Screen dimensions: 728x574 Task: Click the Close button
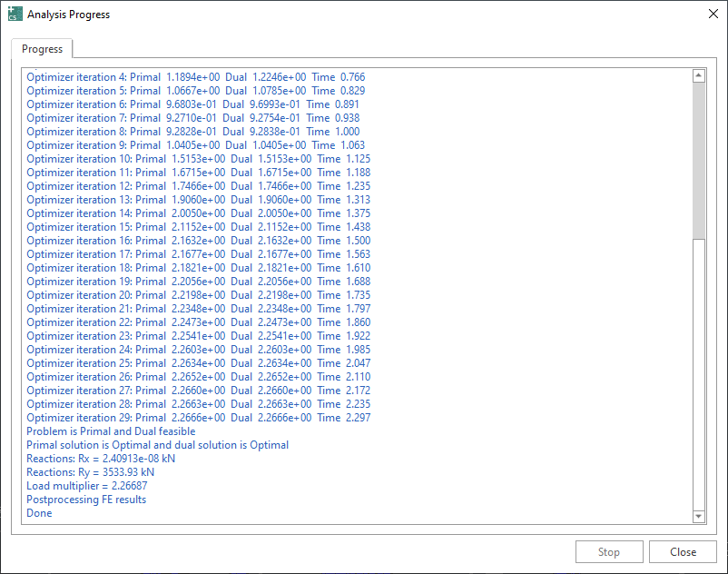[682, 551]
